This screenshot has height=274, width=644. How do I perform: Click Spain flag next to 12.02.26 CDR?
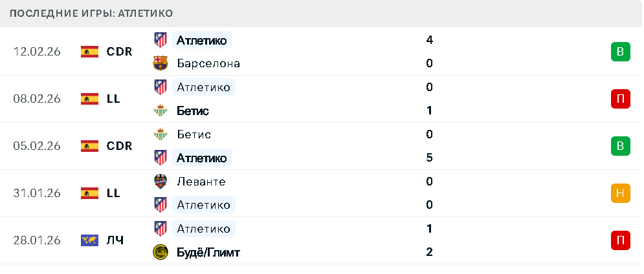tap(89, 52)
